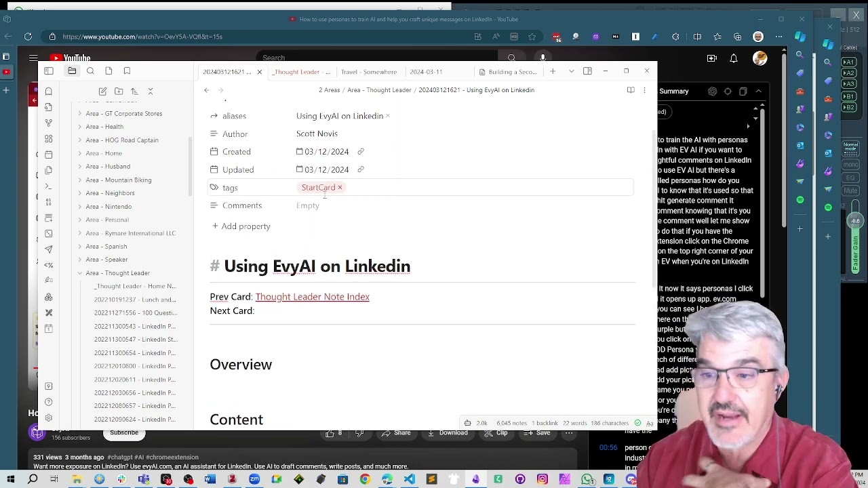Open the _Thought Leader - Home N... note
Viewport: 868px width, 488px height.
pyautogui.click(x=135, y=286)
